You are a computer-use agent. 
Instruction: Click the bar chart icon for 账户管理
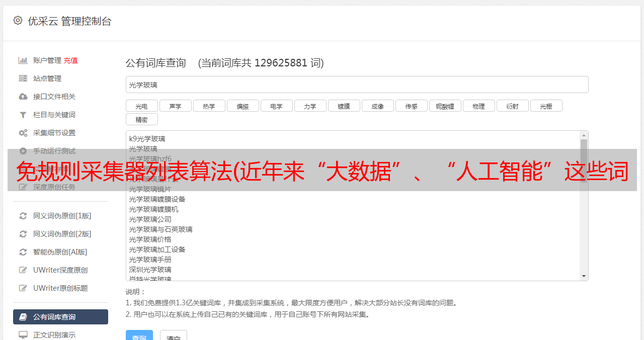[23, 60]
